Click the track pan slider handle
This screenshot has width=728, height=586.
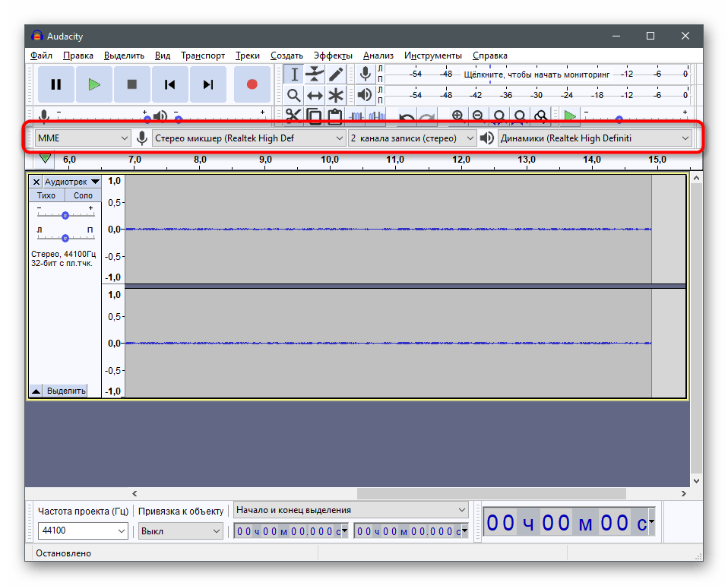click(65, 238)
